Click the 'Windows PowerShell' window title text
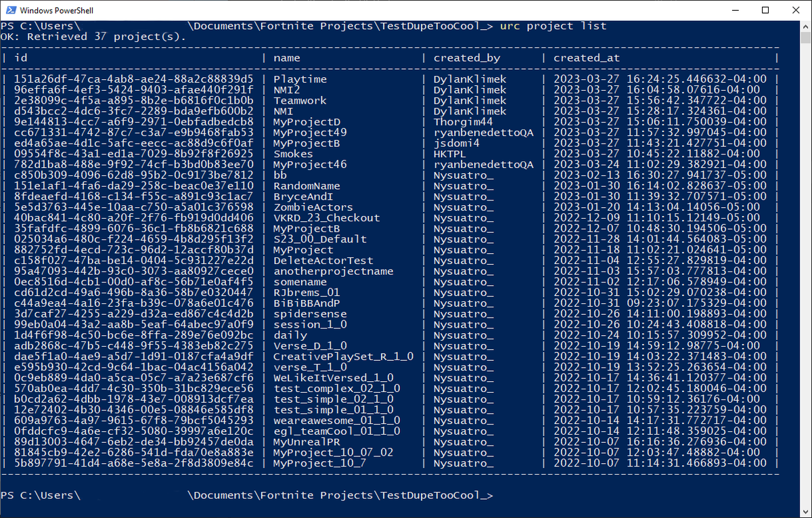Screen dimensions: 812x518 57,11
